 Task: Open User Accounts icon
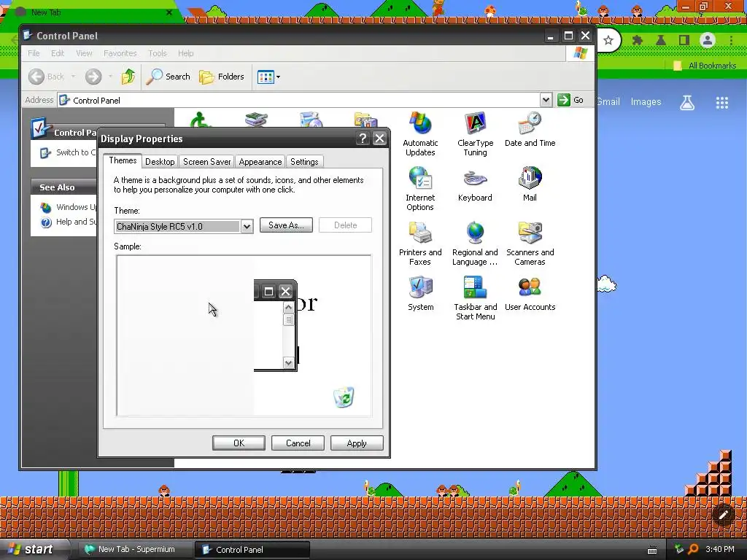click(x=530, y=294)
